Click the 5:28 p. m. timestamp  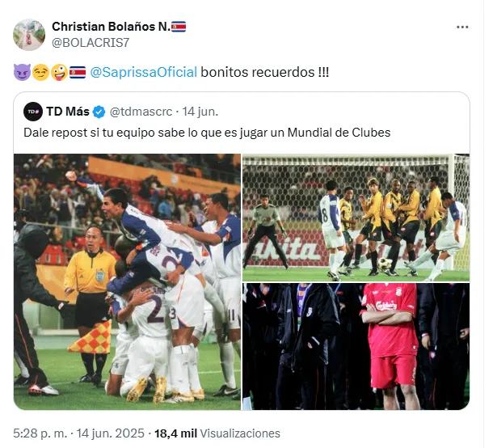pyautogui.click(x=40, y=433)
